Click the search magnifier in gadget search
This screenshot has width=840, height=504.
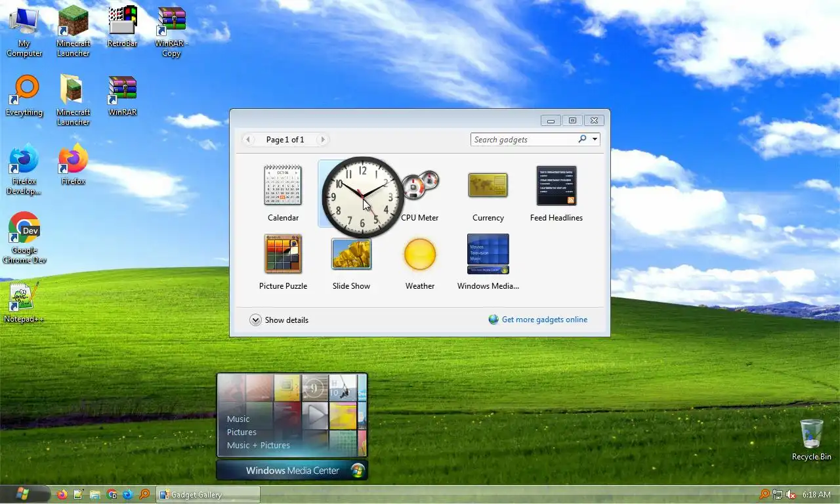point(582,139)
